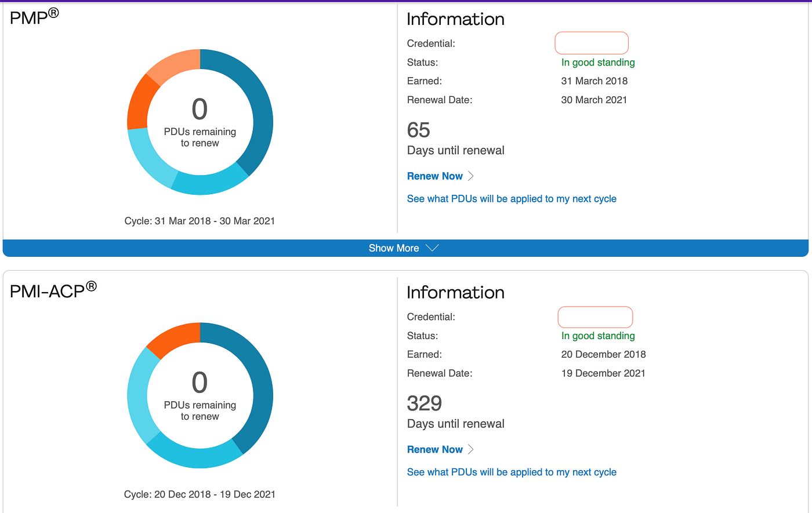Click PMI-ACP status In good standing

pos(598,336)
